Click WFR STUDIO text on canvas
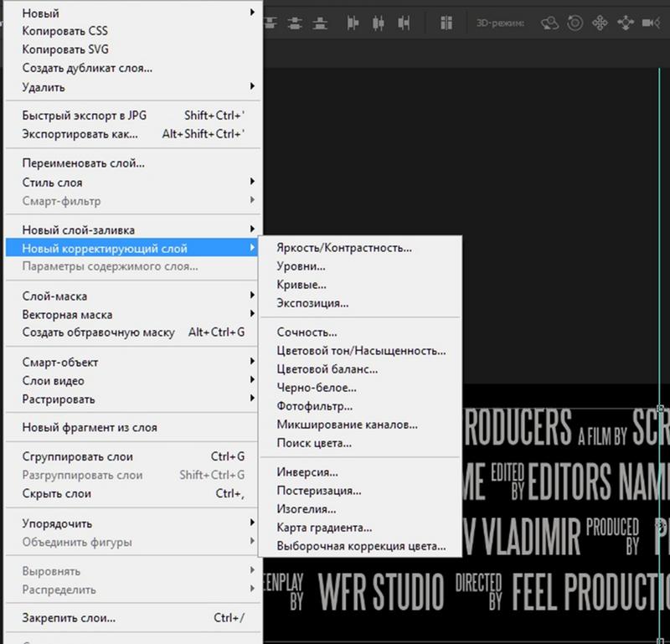The image size is (670, 644). coord(381,591)
